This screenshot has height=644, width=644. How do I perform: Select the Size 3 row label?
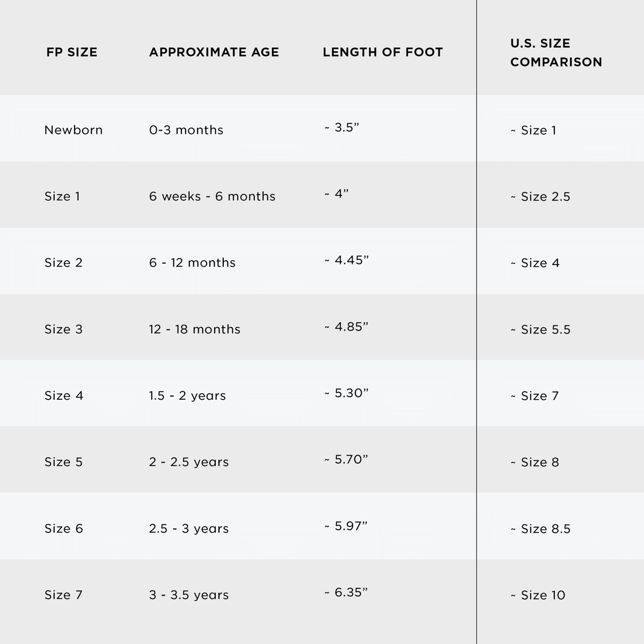[63, 330]
